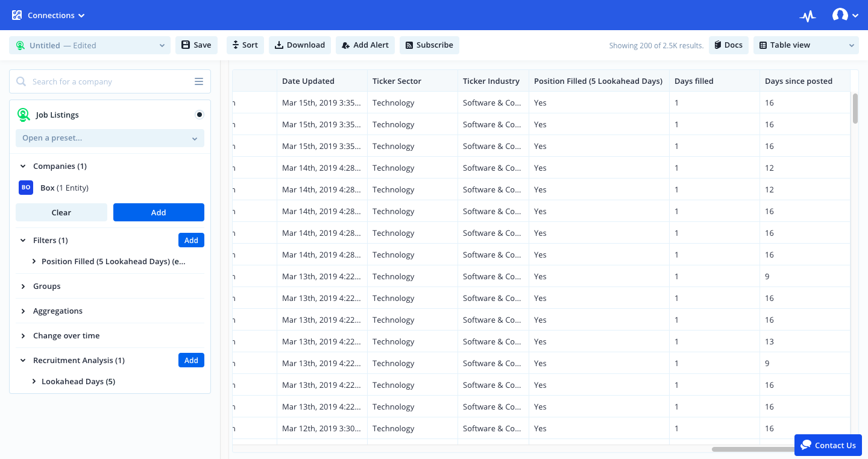Open Contact Us chat

click(828, 445)
